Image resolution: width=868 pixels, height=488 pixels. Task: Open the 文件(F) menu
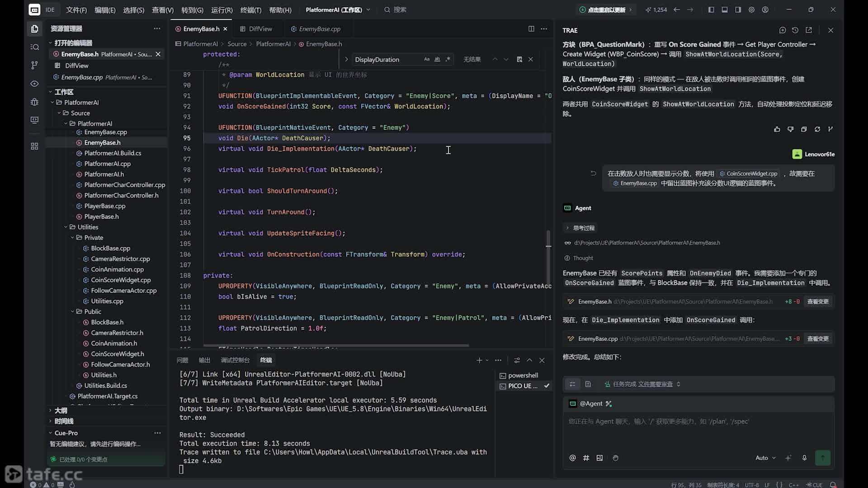click(x=76, y=9)
